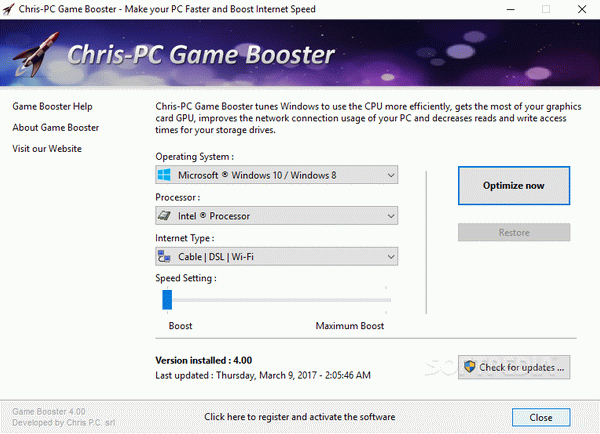Image resolution: width=600 pixels, height=434 pixels.
Task: Open the Internet Type dropdown arrow
Action: coord(391,256)
